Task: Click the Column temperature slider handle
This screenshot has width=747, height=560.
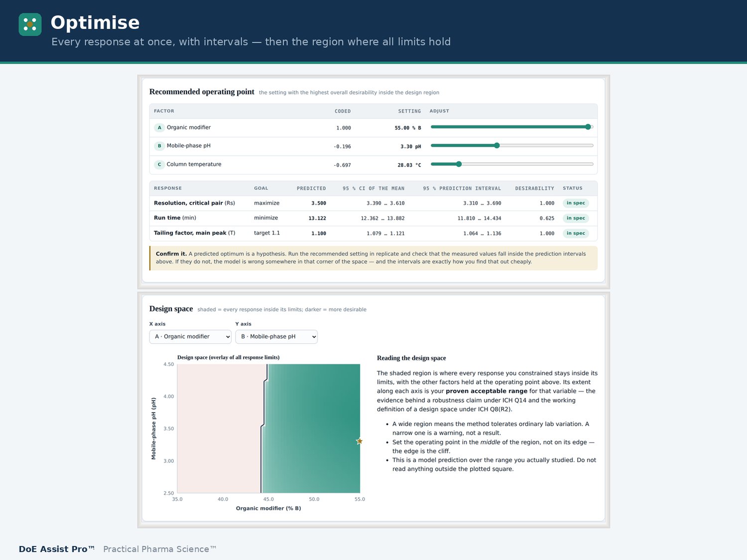Action: (459, 164)
